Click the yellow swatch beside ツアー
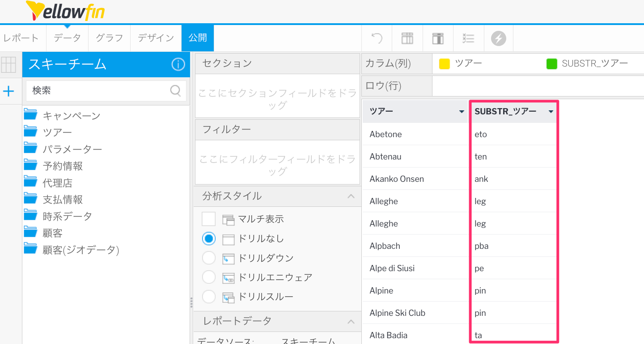Image resolution: width=644 pixels, height=344 pixels. coord(444,63)
